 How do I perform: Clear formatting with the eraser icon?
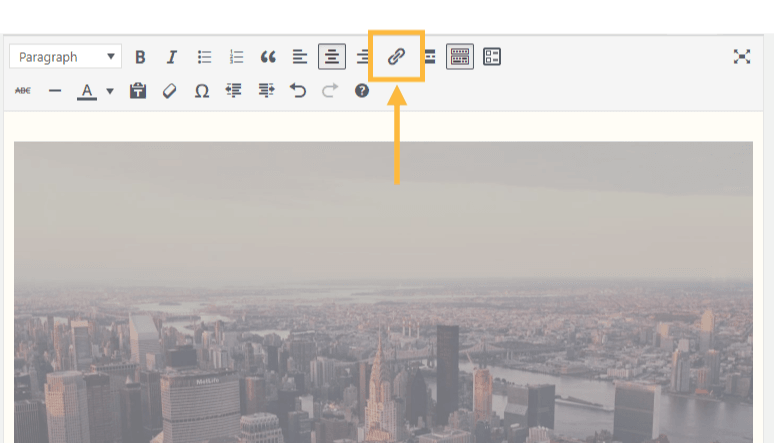point(169,91)
